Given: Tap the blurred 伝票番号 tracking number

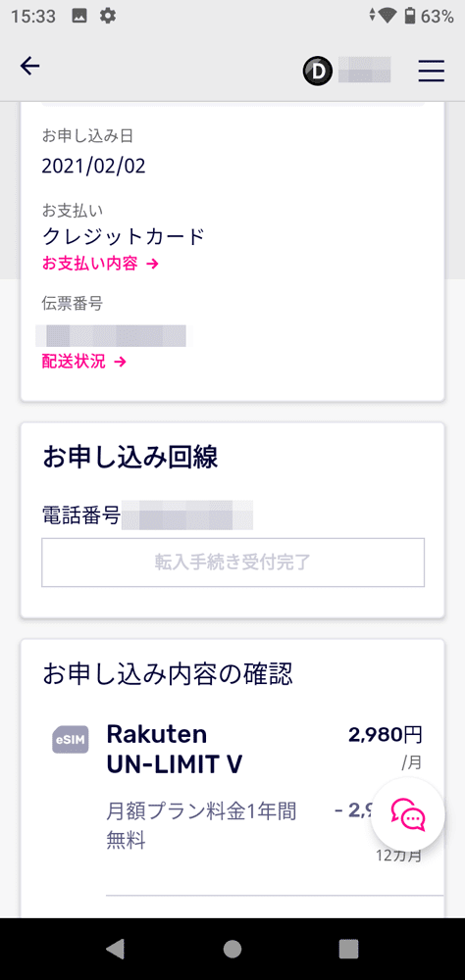Looking at the screenshot, I should pyautogui.click(x=113, y=335).
